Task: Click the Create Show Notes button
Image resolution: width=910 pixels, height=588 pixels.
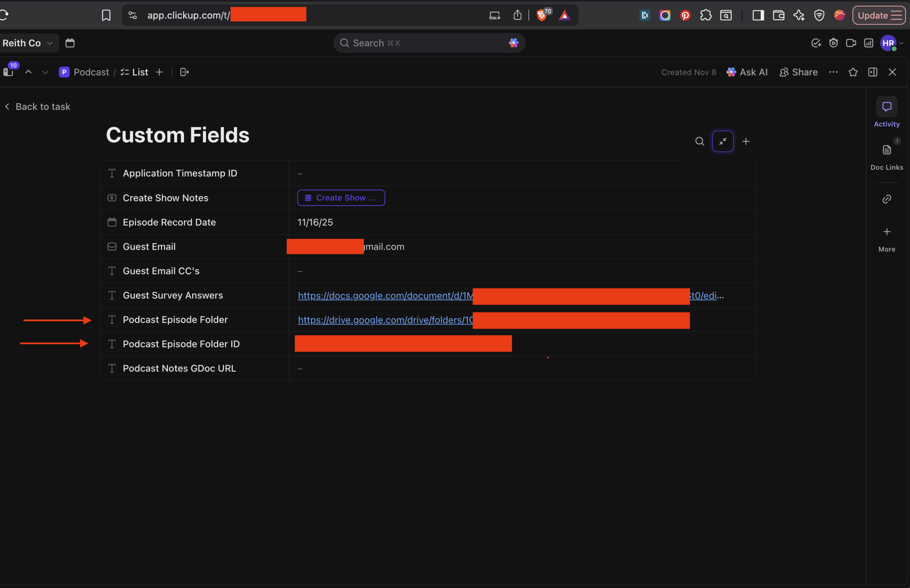Action: click(x=341, y=198)
